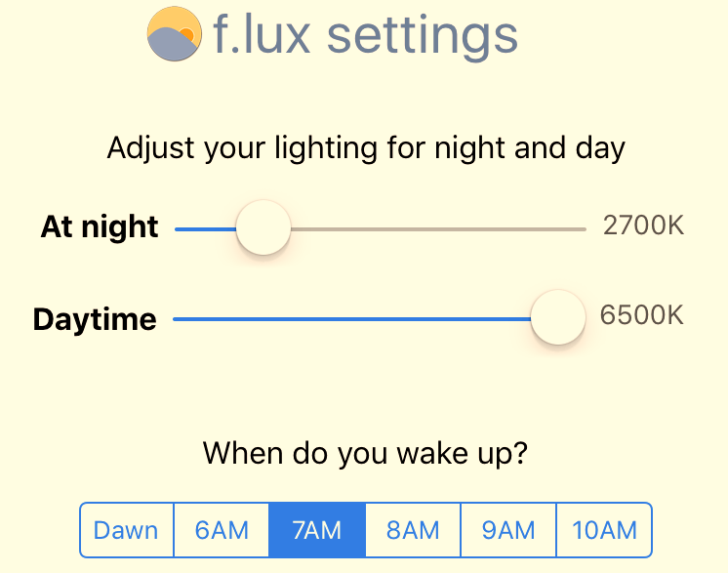Click the At night slider handle
The height and width of the screenshot is (573, 728).
click(263, 228)
